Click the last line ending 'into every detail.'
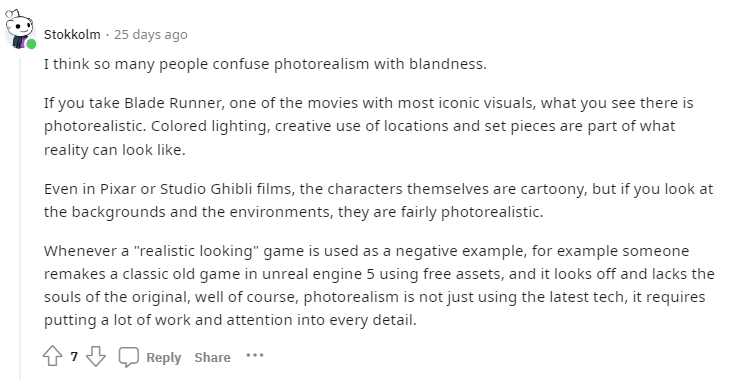Image resolution: width=734 pixels, height=386 pixels. (x=230, y=320)
